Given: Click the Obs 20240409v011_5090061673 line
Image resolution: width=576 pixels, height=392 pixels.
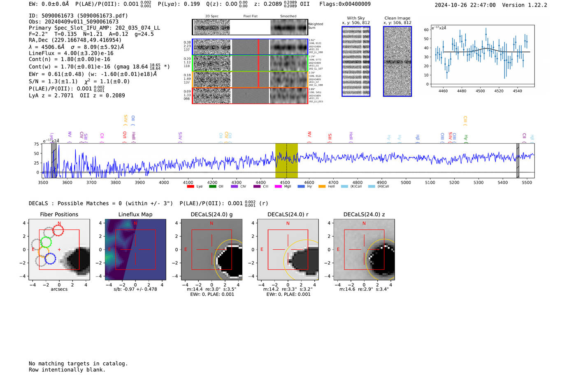Looking at the screenshot, I should (74, 22).
